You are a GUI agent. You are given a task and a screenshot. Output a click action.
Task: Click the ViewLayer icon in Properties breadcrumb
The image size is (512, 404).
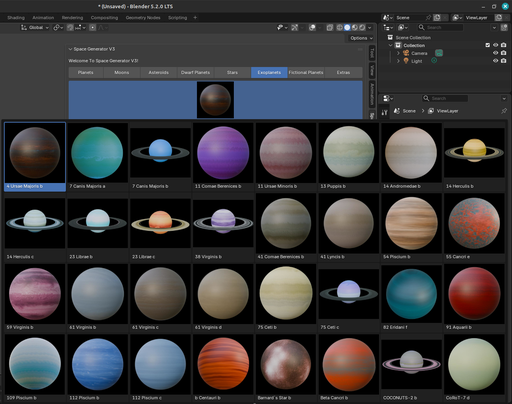(x=431, y=111)
